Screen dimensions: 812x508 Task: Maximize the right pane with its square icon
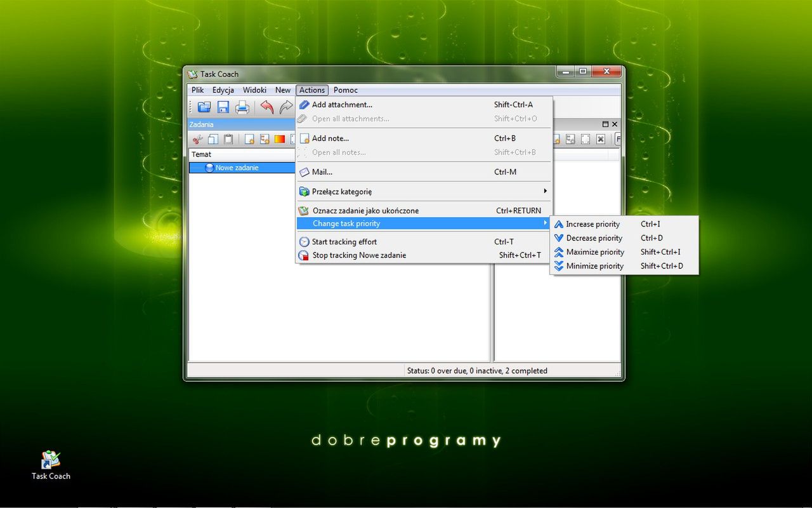coord(605,124)
